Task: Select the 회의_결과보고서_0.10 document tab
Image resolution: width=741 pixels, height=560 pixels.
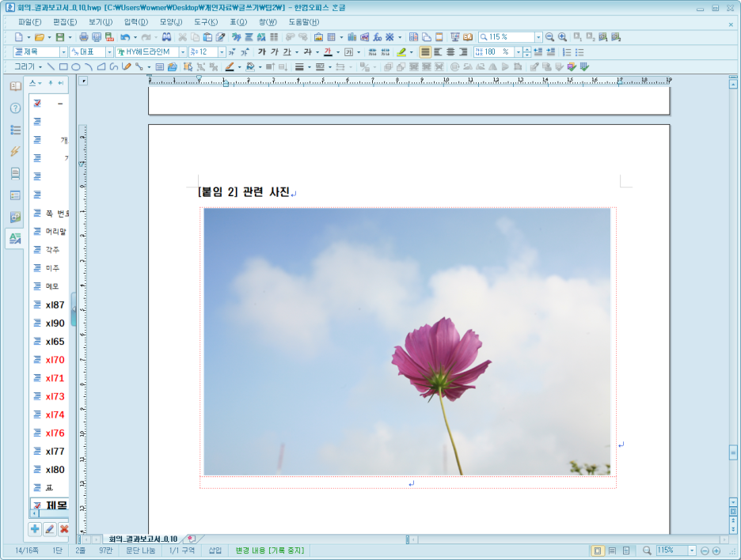Action: [142, 539]
